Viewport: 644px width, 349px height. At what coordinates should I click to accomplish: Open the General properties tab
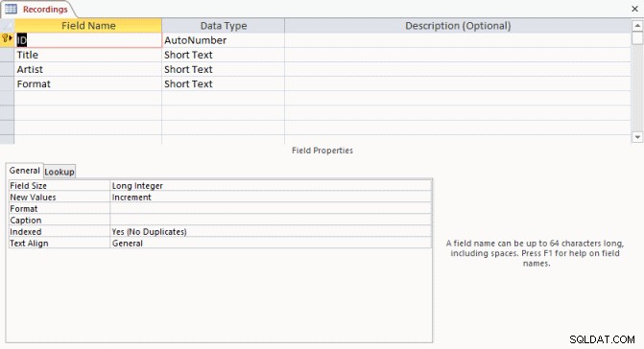24,171
